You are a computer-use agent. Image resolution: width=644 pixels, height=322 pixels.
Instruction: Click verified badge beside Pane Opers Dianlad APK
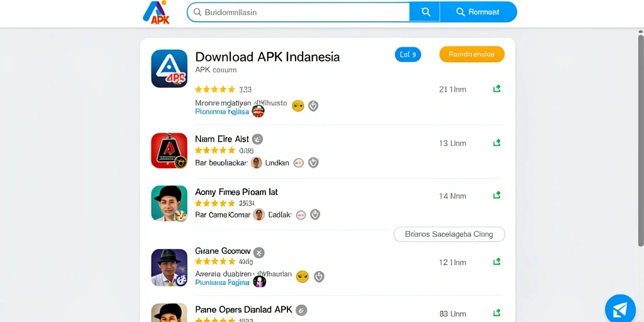click(301, 309)
